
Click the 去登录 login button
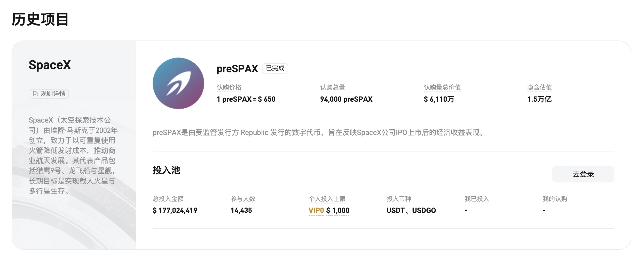coord(583,174)
